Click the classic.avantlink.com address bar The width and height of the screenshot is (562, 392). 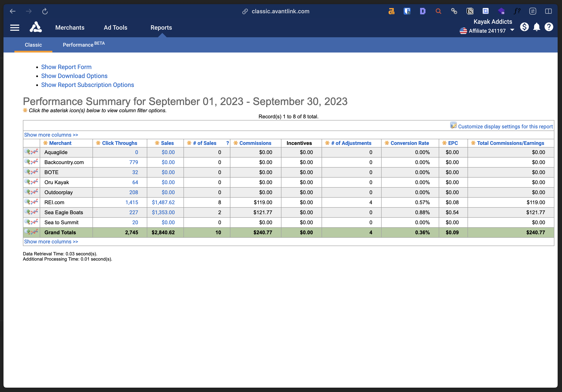coord(281,11)
